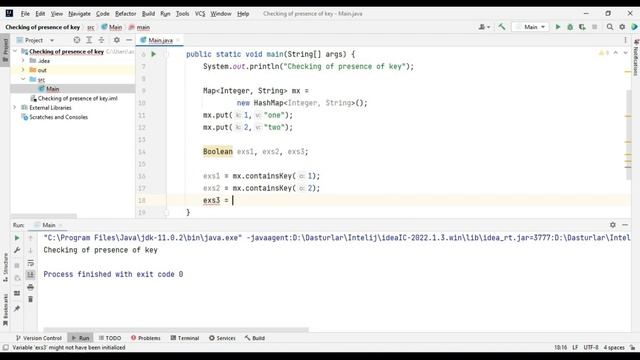Viewport: 640px width, 360px height.
Task: Open Run panel wrench settings icon
Action: (x=17, y=250)
